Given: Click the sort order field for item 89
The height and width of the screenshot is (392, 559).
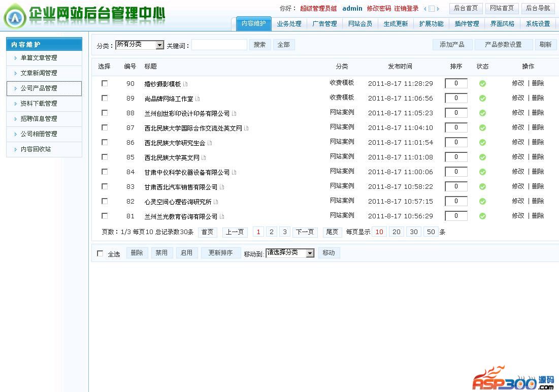Looking at the screenshot, I should pyautogui.click(x=456, y=99).
